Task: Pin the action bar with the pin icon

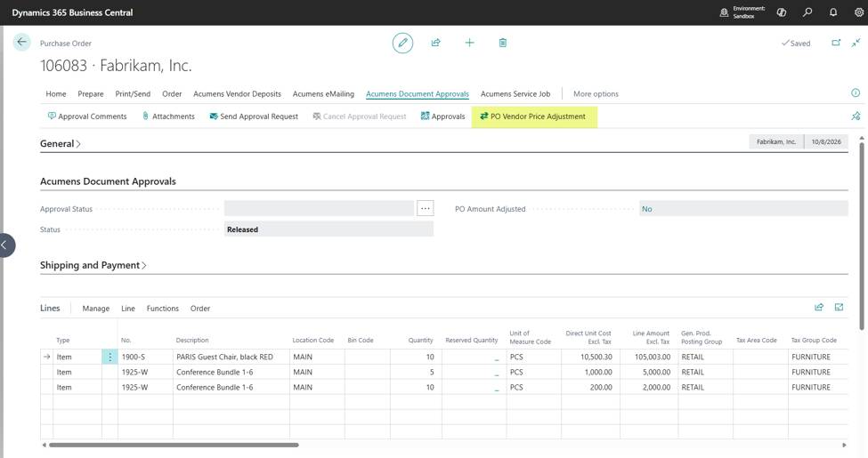Action: coord(856,116)
